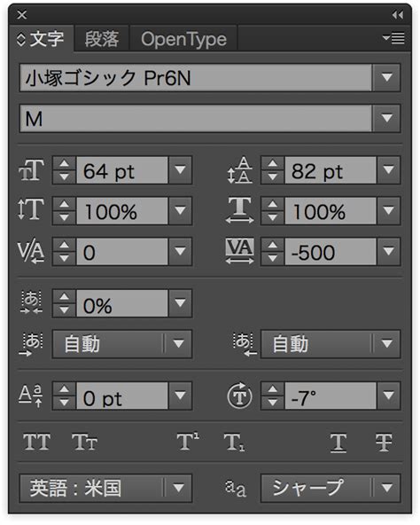Decrease baseline shift with down stepper
The image size is (420, 525).
coord(65,403)
